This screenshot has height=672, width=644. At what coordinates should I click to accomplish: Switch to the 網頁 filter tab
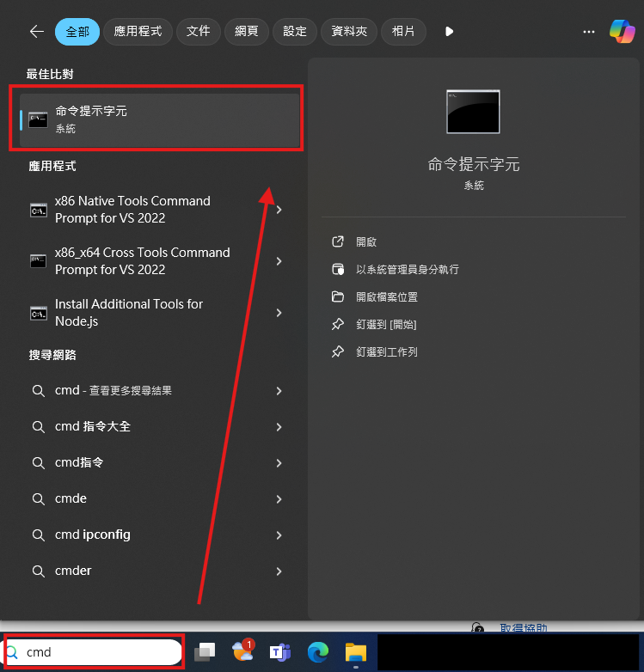246,31
